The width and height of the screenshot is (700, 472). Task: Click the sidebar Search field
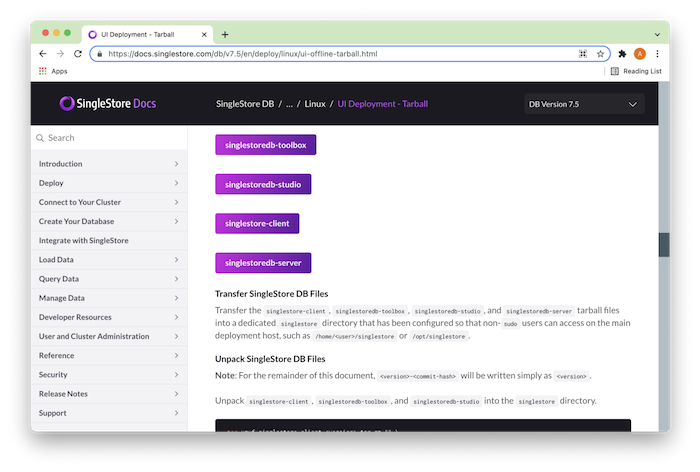coord(108,138)
